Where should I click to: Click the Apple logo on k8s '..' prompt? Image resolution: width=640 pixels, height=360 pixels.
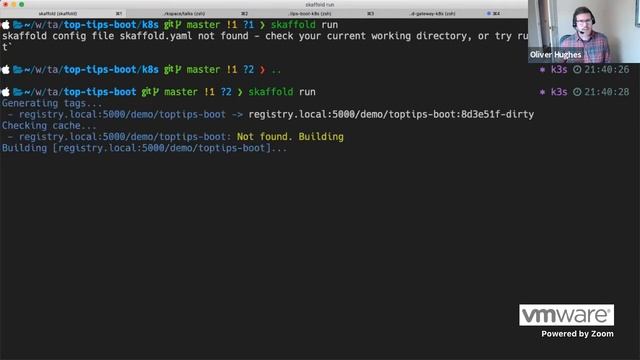(6, 70)
